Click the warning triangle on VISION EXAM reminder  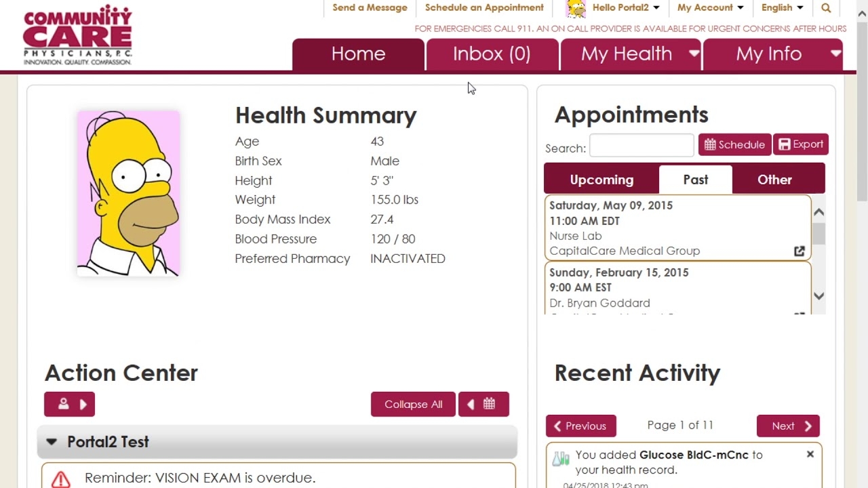[62, 478]
